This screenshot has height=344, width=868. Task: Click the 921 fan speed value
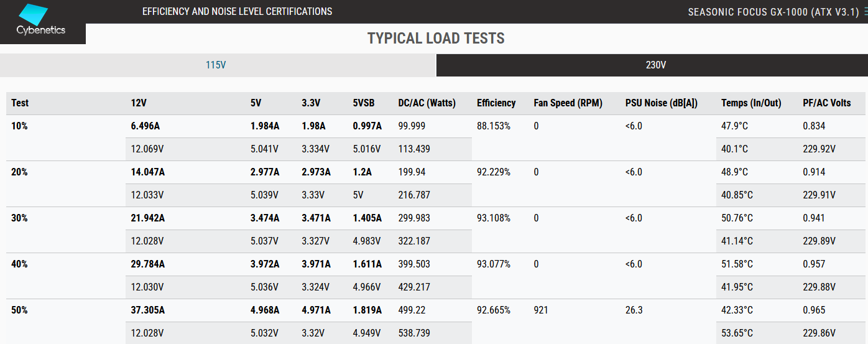click(x=541, y=310)
